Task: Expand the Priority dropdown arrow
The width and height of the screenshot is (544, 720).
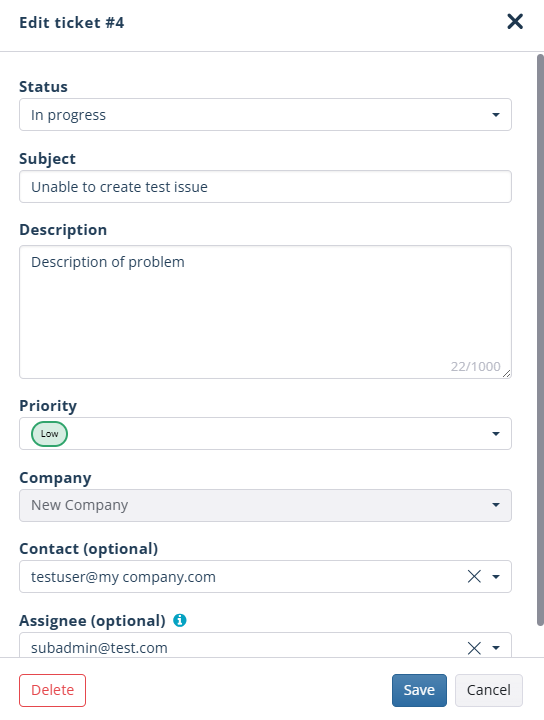Action: coord(496,434)
